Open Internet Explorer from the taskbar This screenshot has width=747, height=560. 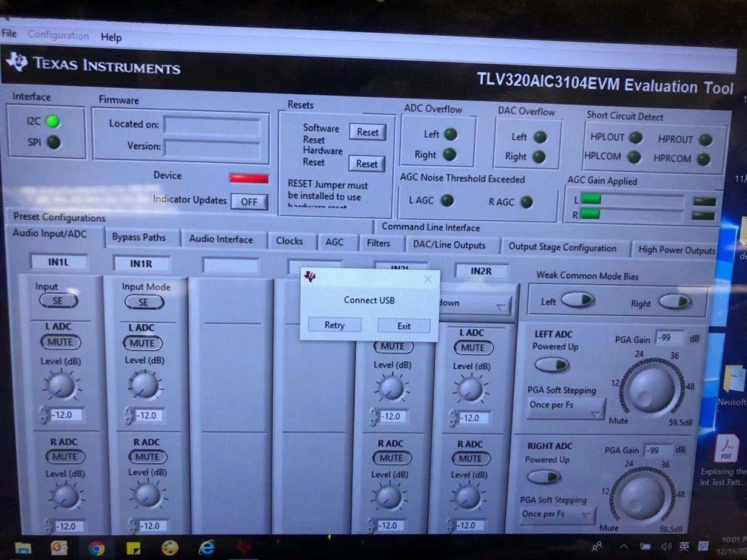(x=206, y=548)
